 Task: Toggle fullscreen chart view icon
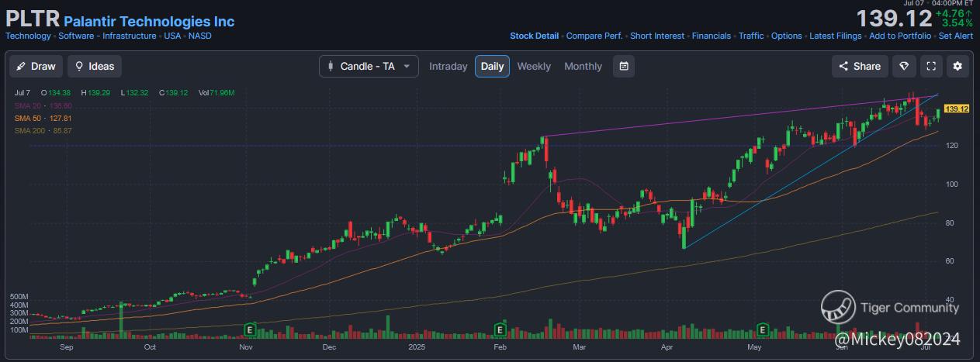[x=931, y=66]
